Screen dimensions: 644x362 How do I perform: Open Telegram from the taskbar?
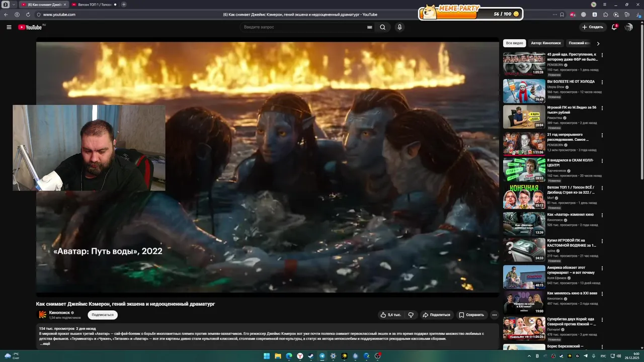coord(322,356)
